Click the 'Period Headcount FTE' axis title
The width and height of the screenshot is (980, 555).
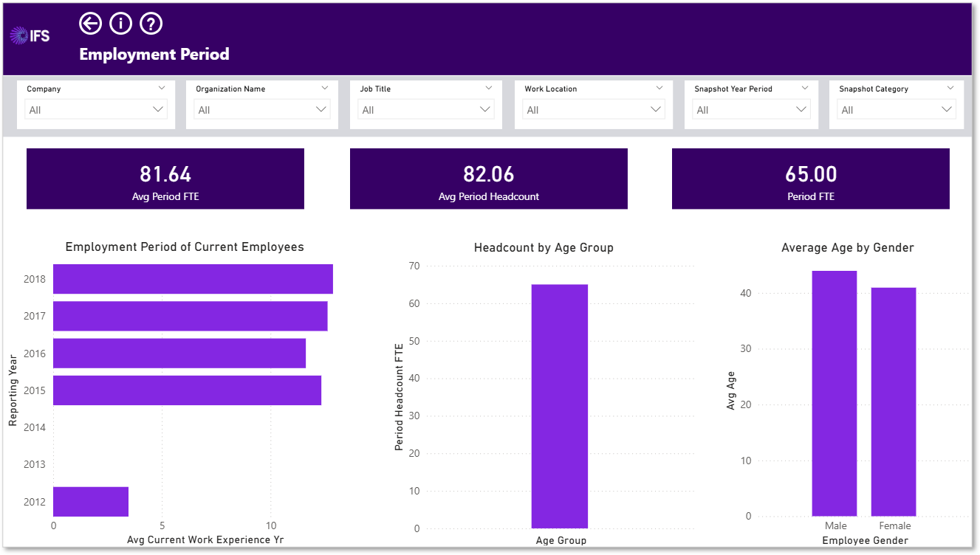click(x=400, y=397)
